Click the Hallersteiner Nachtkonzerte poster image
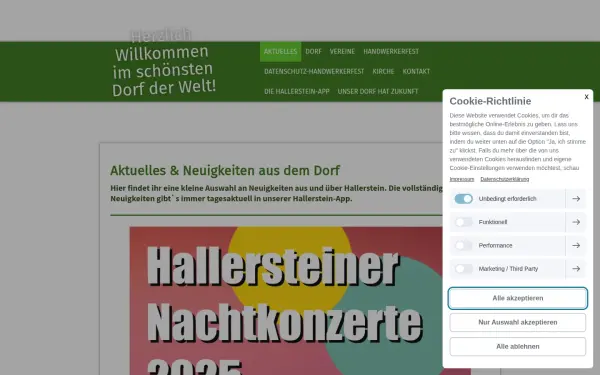This screenshot has width=600, height=375. (300, 301)
